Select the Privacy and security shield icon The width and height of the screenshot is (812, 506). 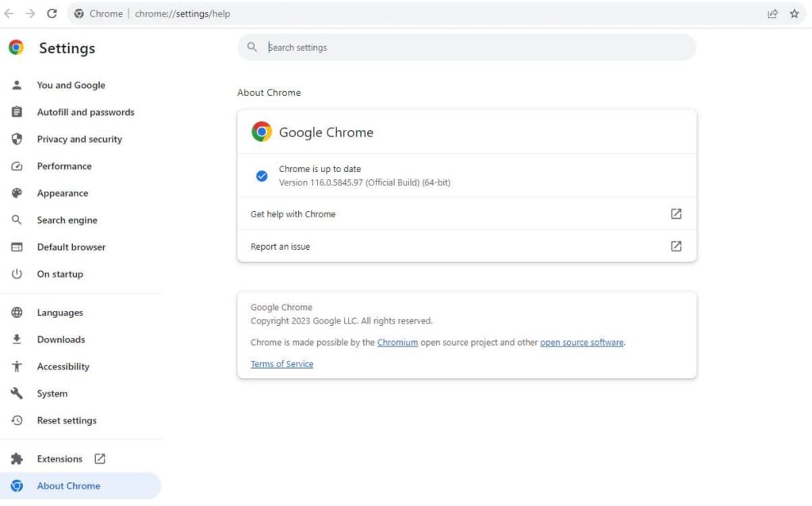pos(17,139)
